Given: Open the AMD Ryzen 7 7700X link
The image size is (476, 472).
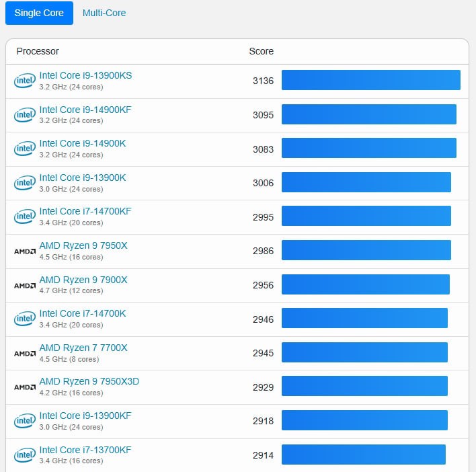Looking at the screenshot, I should (83, 348).
